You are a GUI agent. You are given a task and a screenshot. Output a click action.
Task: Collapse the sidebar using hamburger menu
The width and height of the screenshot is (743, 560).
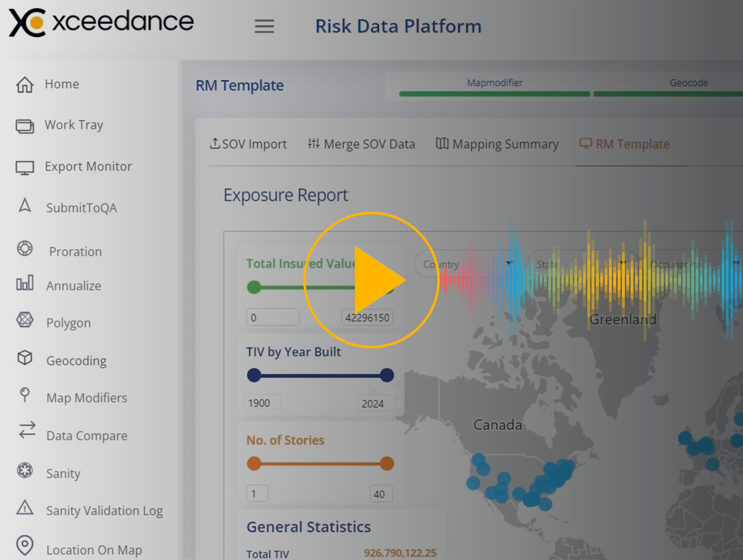pyautogui.click(x=265, y=26)
